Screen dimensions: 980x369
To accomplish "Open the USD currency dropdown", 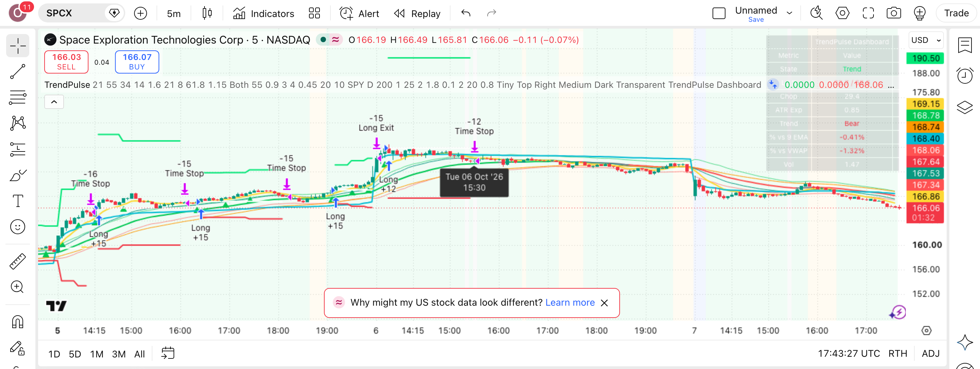I will point(926,40).
